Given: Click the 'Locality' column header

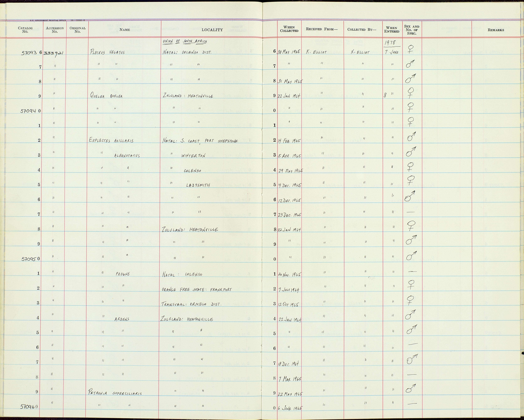Looking at the screenshot, I should [212, 30].
